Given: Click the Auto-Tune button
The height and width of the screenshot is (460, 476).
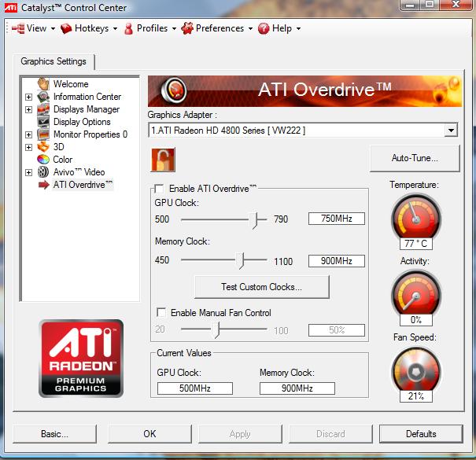Looking at the screenshot, I should (415, 158).
